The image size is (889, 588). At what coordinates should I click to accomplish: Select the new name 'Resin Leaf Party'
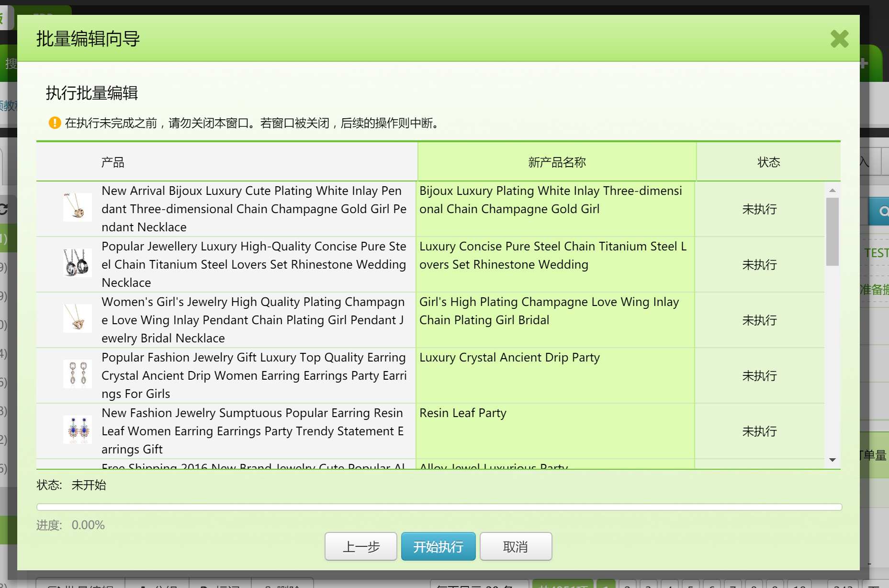click(463, 413)
